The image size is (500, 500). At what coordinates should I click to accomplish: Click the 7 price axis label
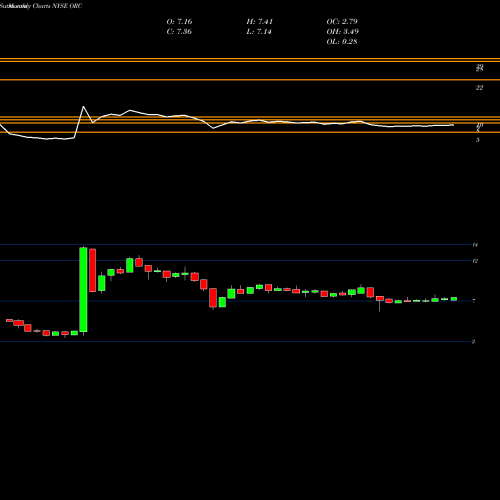(x=474, y=301)
